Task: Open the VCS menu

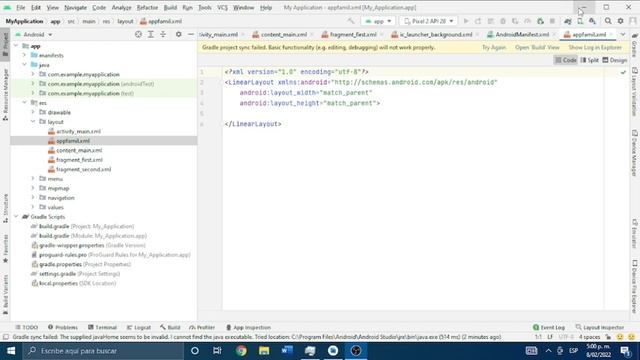Action: tap(222, 7)
